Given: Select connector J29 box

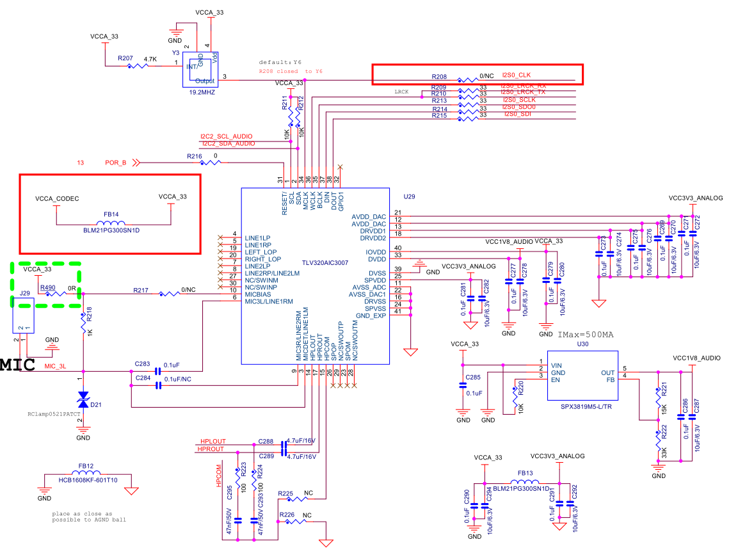Looking at the screenshot, I should coord(23,316).
